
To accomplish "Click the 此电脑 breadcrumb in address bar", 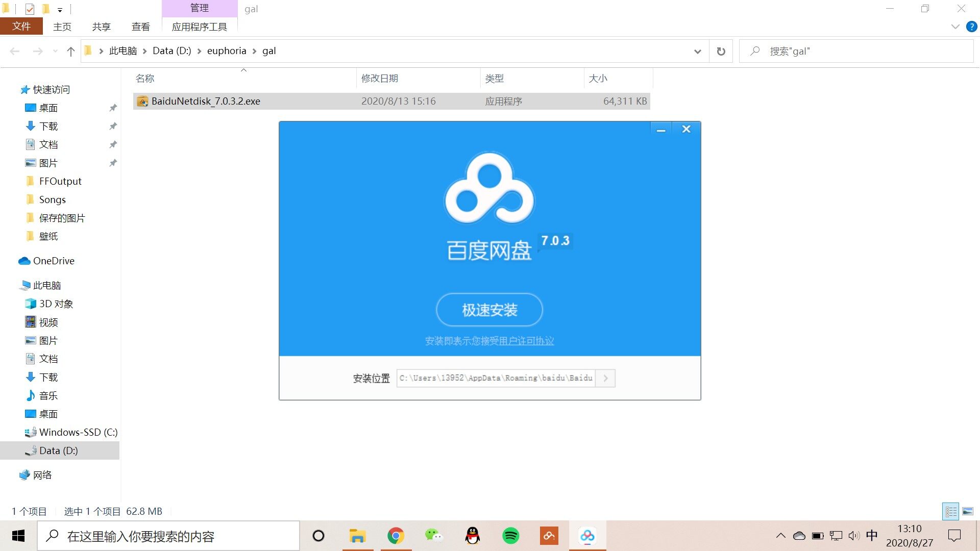I will click(x=123, y=51).
